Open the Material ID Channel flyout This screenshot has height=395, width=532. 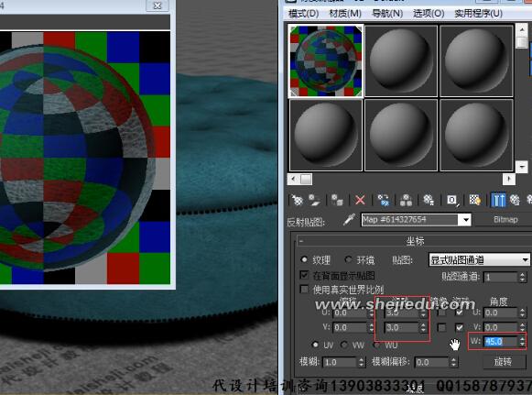[x=452, y=200]
